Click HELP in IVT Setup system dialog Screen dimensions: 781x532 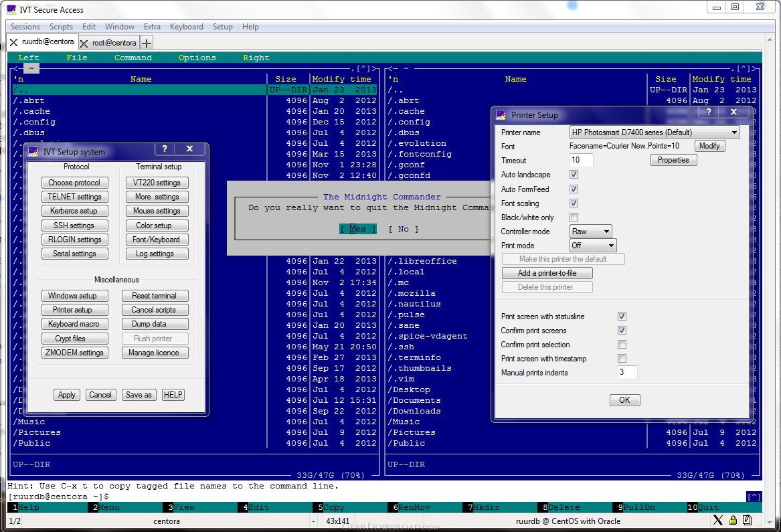tap(173, 395)
